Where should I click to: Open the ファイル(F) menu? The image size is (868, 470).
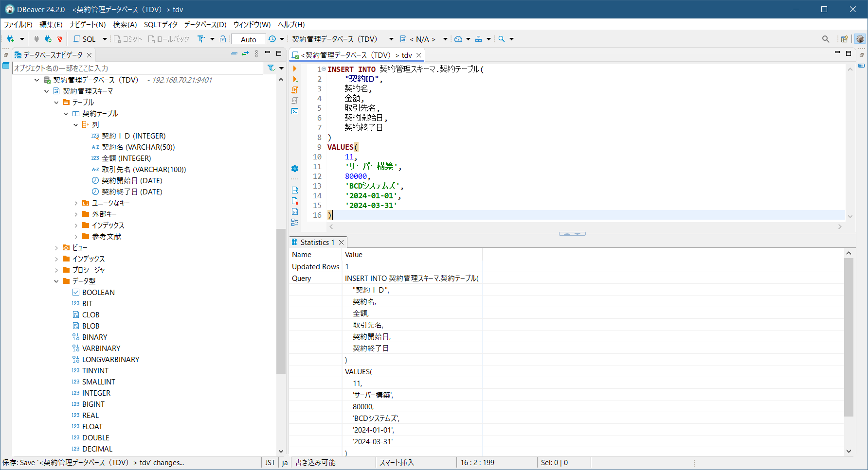pos(18,24)
